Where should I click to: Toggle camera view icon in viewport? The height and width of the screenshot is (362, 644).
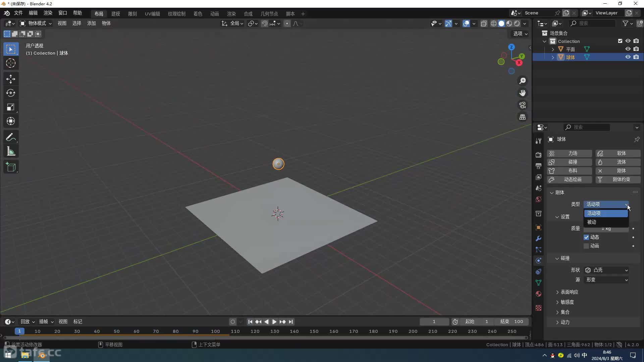pyautogui.click(x=523, y=105)
